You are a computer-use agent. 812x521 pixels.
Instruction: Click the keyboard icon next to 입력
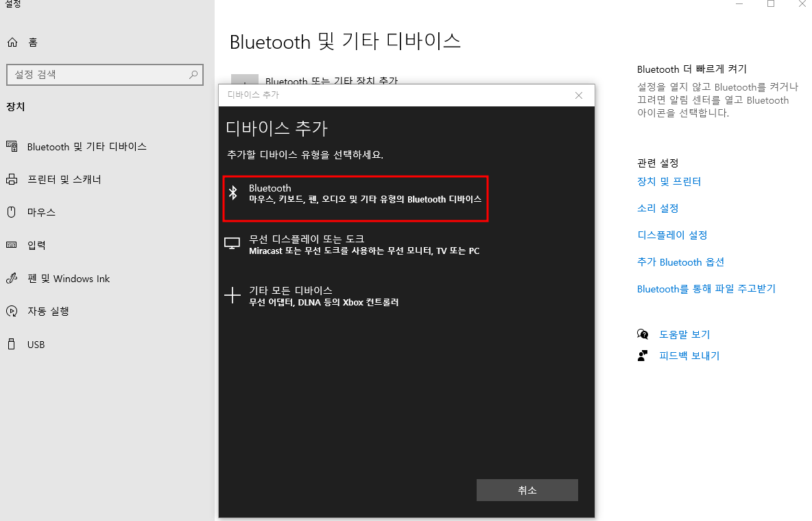tap(12, 244)
